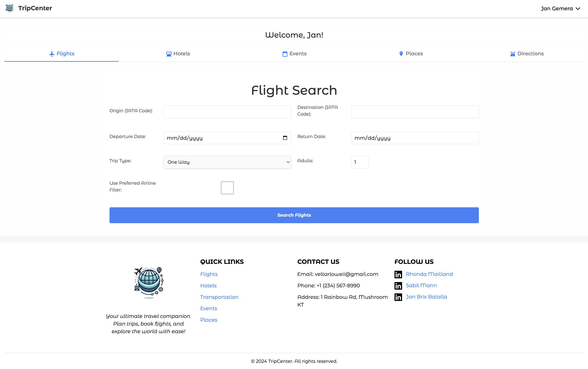Open the Places link in Quick Links
This screenshot has width=588, height=369.
click(x=209, y=320)
